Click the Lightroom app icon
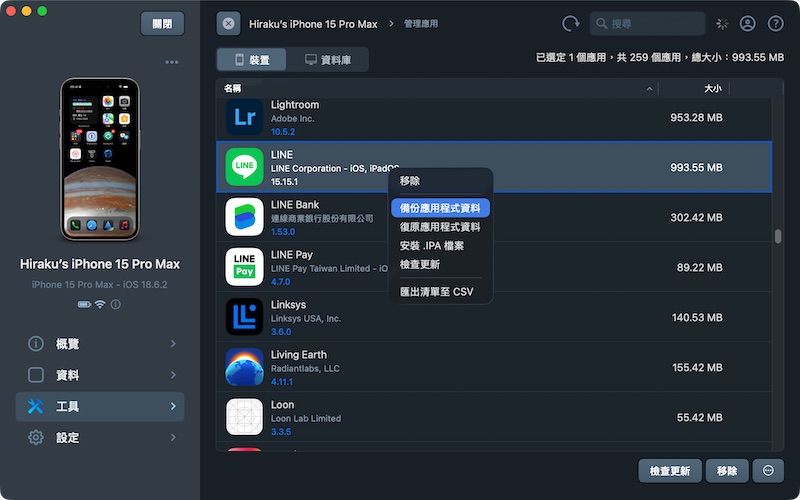Screen dimensions: 800x500 [244, 117]
